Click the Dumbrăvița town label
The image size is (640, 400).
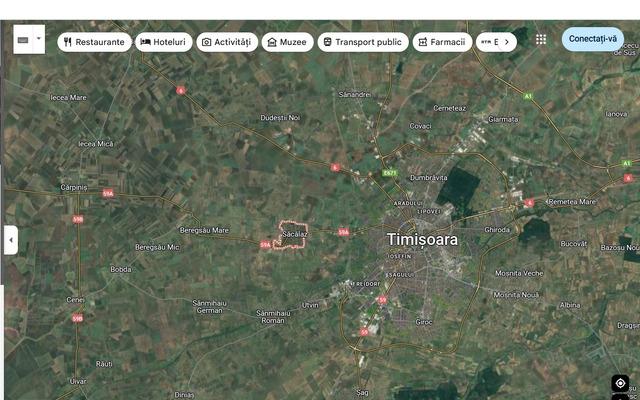coord(428,177)
